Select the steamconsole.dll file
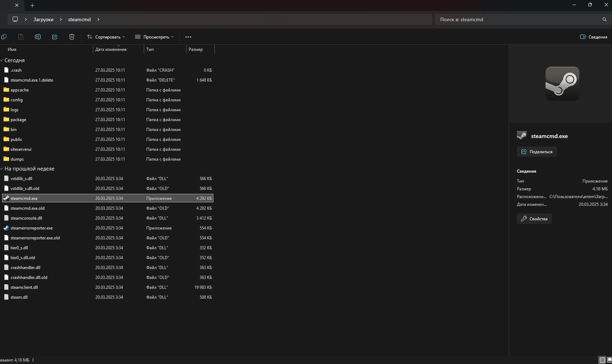Image resolution: width=612 pixels, height=364 pixels. 108,218
